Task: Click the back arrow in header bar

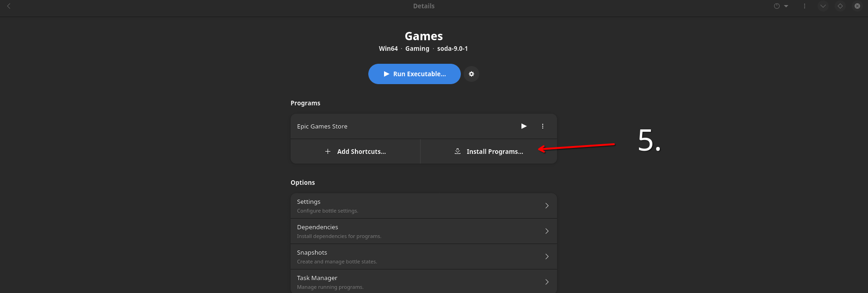Action: coord(9,6)
